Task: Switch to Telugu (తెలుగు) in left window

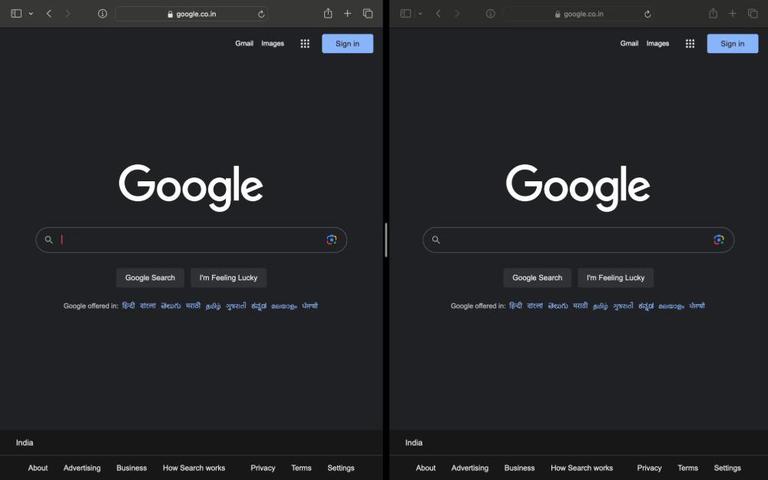Action: (x=170, y=306)
